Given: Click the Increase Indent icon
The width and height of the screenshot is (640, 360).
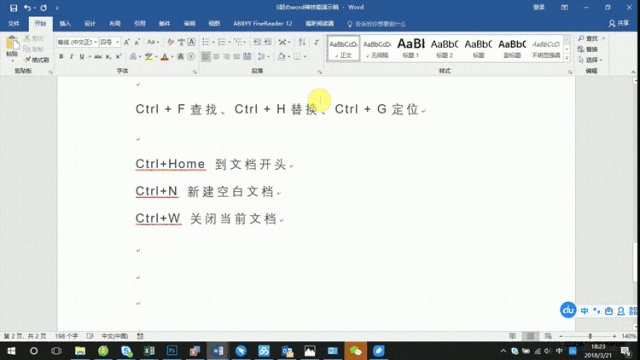Looking at the screenshot, I should (x=268, y=42).
